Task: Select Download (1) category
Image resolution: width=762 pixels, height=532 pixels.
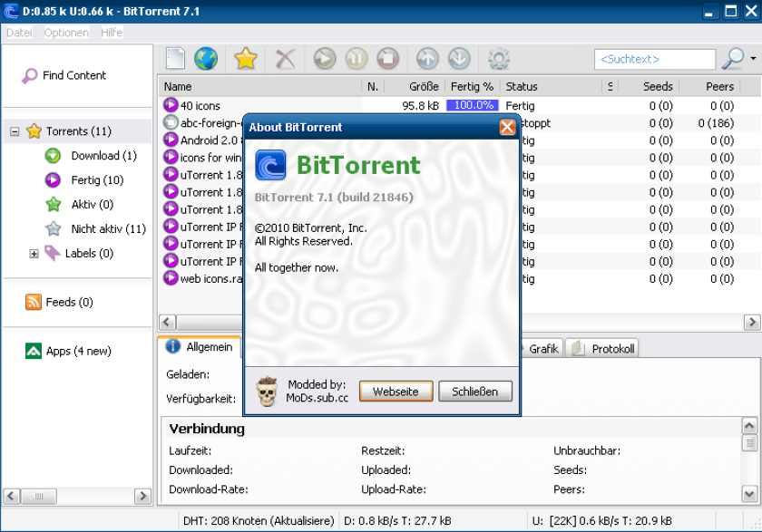Action: tap(91, 156)
